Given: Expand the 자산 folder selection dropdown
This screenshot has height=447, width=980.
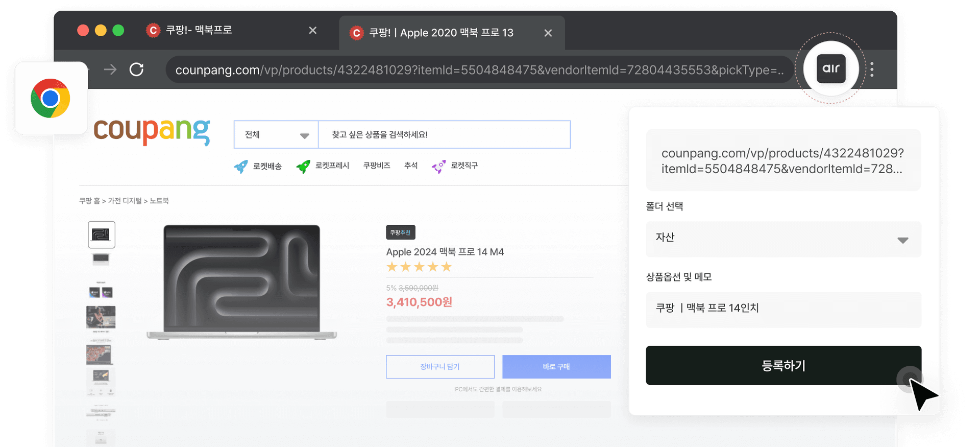Looking at the screenshot, I should 783,239.
